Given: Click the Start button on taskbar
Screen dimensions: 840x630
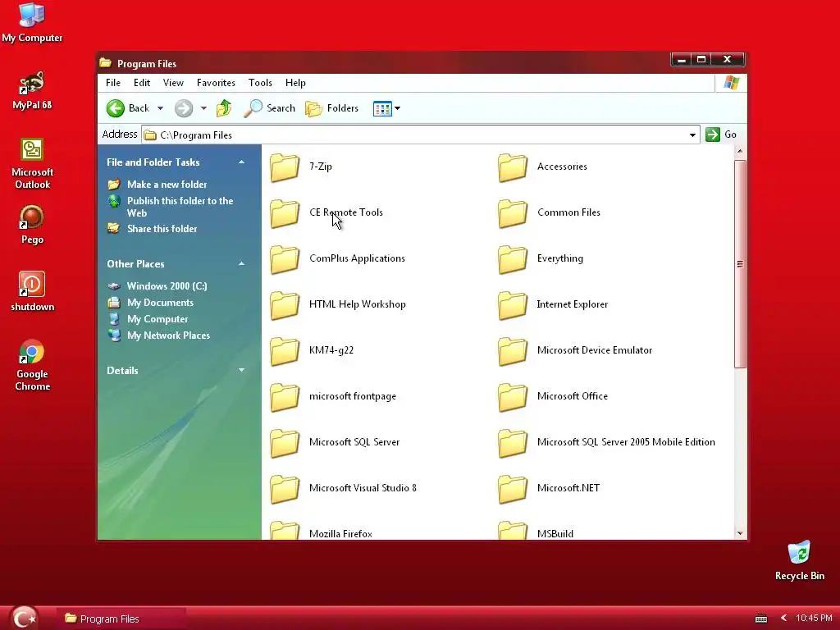Looking at the screenshot, I should click(x=24, y=618).
